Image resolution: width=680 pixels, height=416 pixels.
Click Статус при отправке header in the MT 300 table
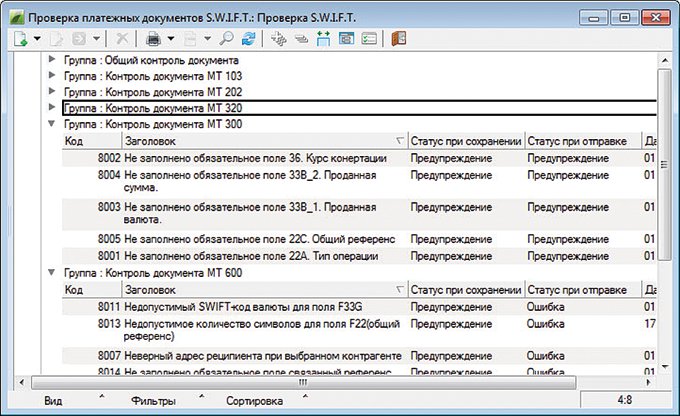pyautogui.click(x=583, y=141)
